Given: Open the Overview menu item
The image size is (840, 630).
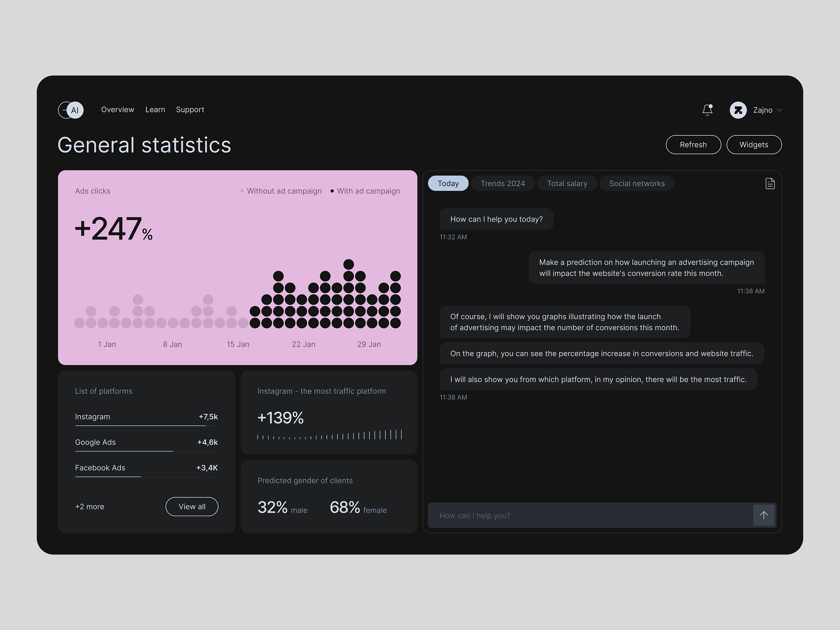Looking at the screenshot, I should (117, 110).
